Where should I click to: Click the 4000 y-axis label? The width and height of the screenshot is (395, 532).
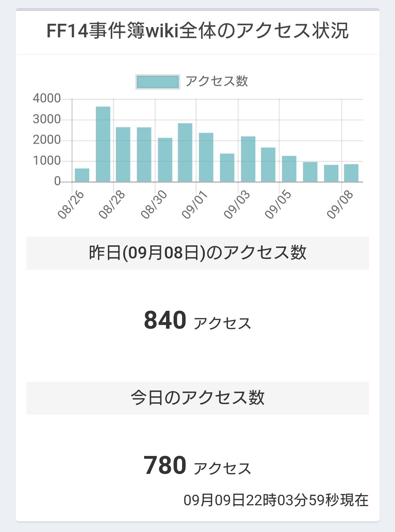coord(47,98)
